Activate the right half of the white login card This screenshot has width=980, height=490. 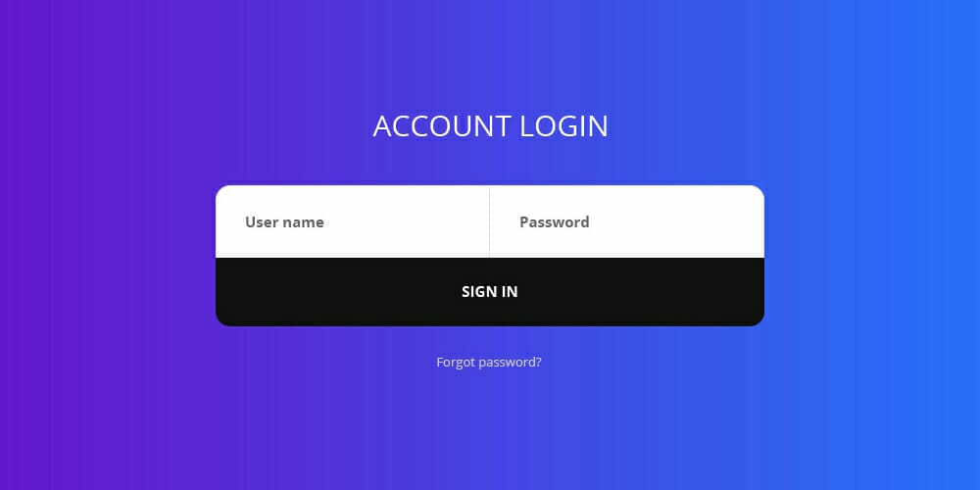tap(627, 221)
